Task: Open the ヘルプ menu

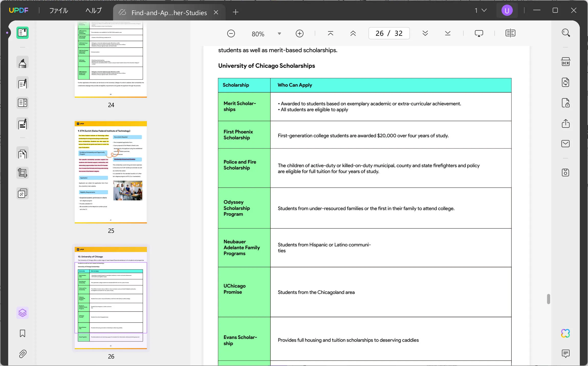Action: 93,10
